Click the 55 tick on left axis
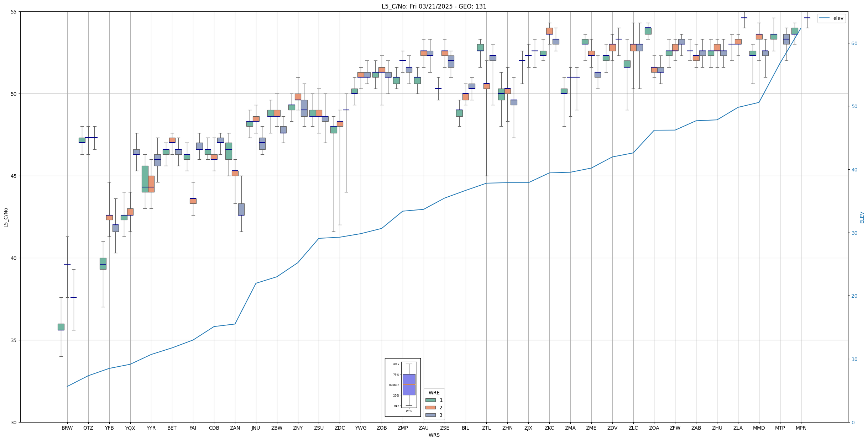868x441 pixels. 14,12
